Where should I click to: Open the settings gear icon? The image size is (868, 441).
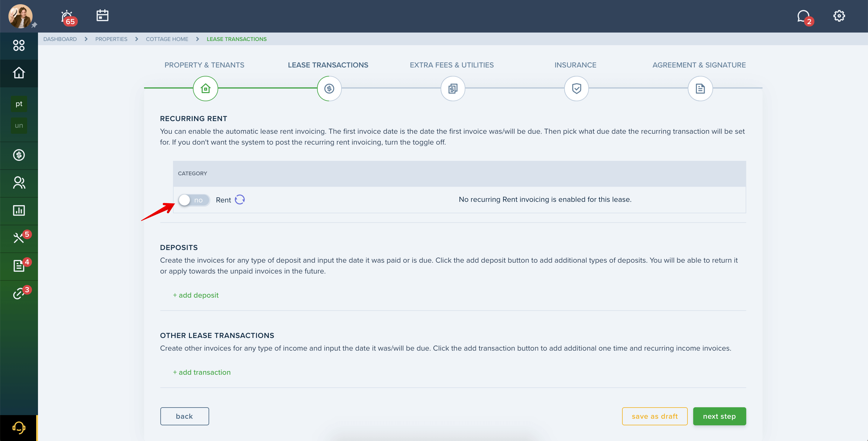tap(839, 16)
